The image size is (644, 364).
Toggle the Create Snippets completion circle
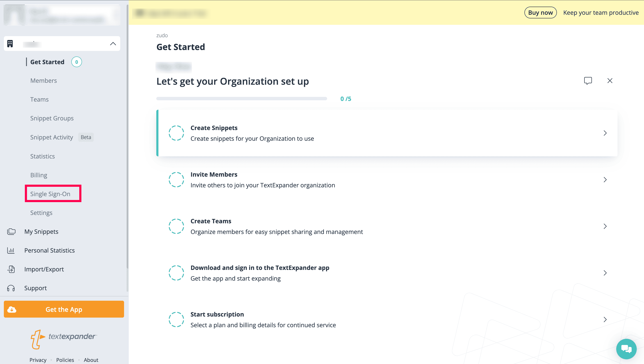coord(176,133)
